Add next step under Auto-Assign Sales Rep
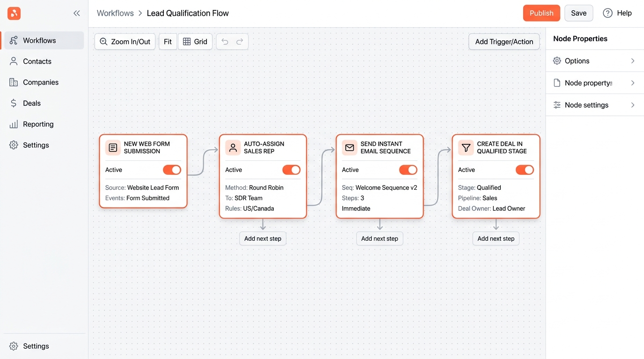This screenshot has width=644, height=359. click(x=263, y=238)
